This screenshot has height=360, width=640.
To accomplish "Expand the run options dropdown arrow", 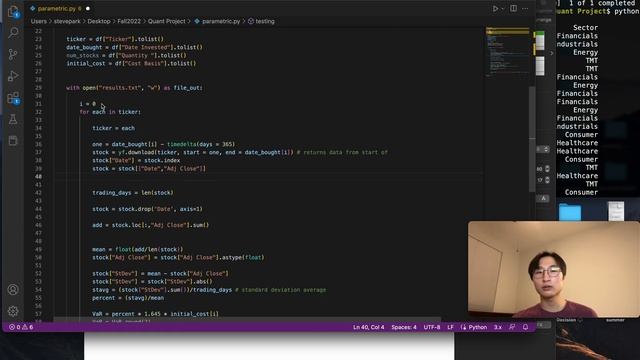I will click(x=503, y=9).
